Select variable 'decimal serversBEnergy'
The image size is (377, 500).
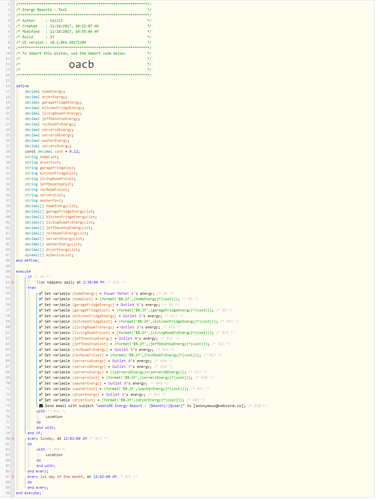(x=49, y=135)
